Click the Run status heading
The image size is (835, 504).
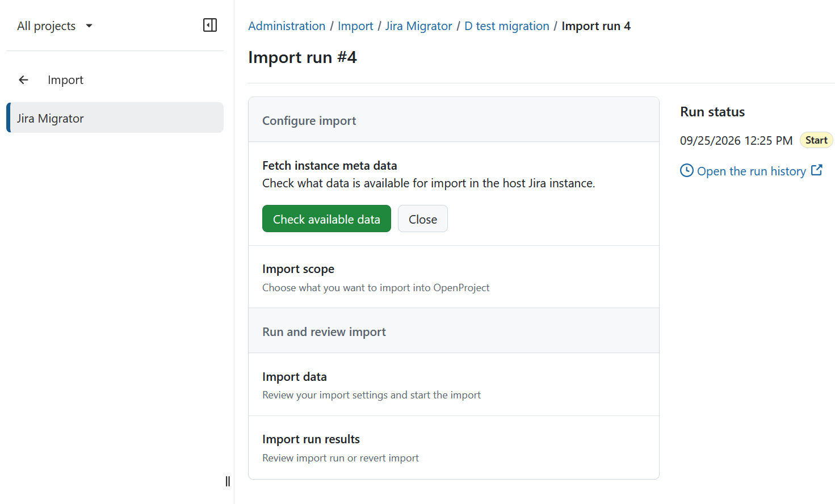point(712,112)
